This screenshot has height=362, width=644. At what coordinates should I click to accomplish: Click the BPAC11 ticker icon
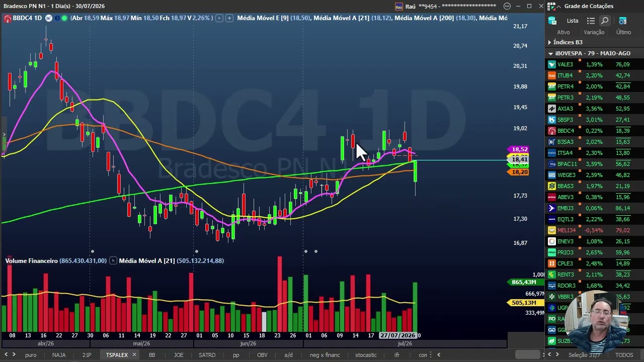pos(552,164)
